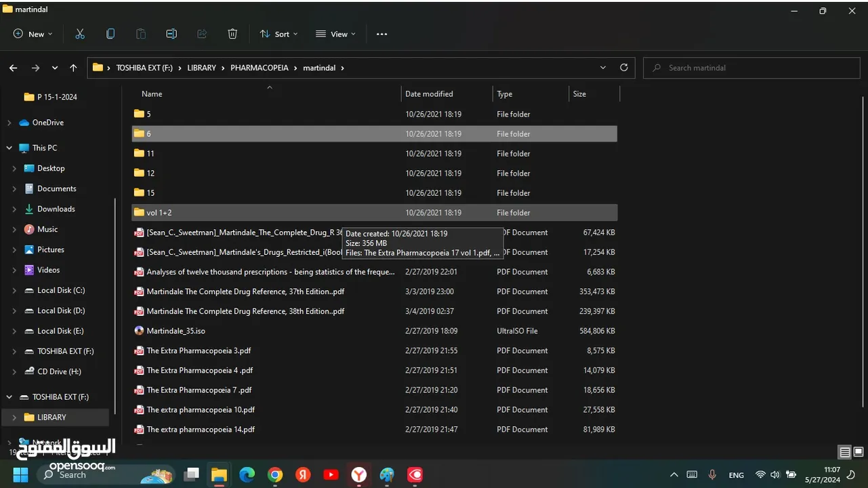Image resolution: width=868 pixels, height=488 pixels.
Task: Expand Local Disk (C:) node
Action: (14, 290)
